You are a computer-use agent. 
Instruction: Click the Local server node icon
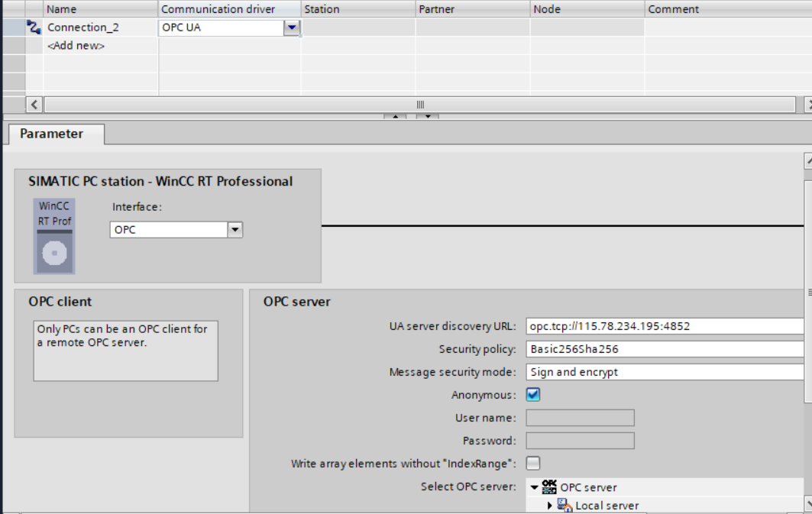pyautogui.click(x=565, y=505)
